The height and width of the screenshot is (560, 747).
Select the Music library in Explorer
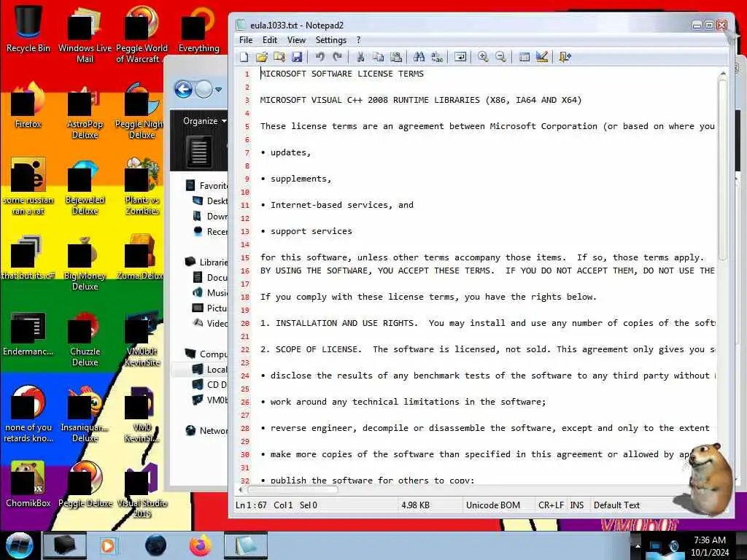[209, 292]
